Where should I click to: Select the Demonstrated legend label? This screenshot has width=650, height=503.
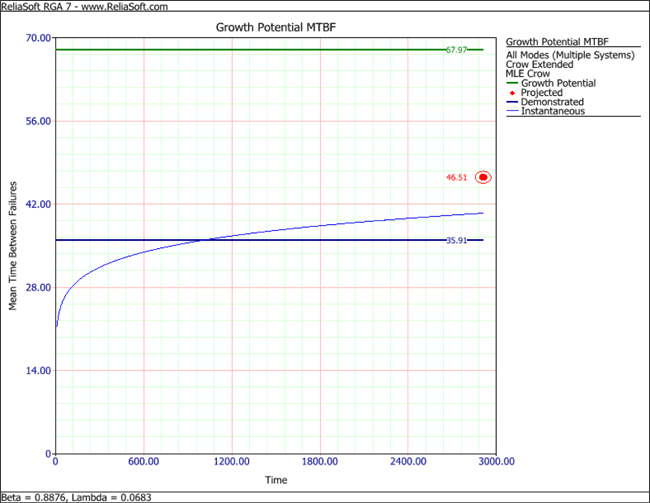click(x=553, y=102)
